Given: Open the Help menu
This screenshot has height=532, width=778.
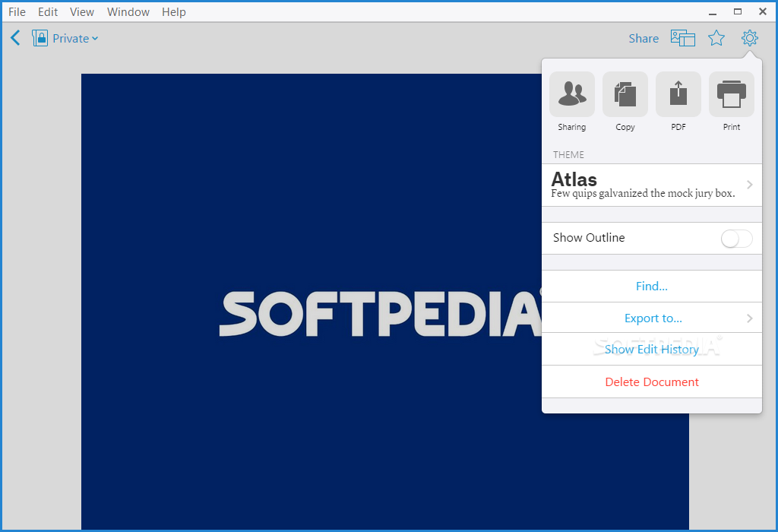Looking at the screenshot, I should [174, 12].
